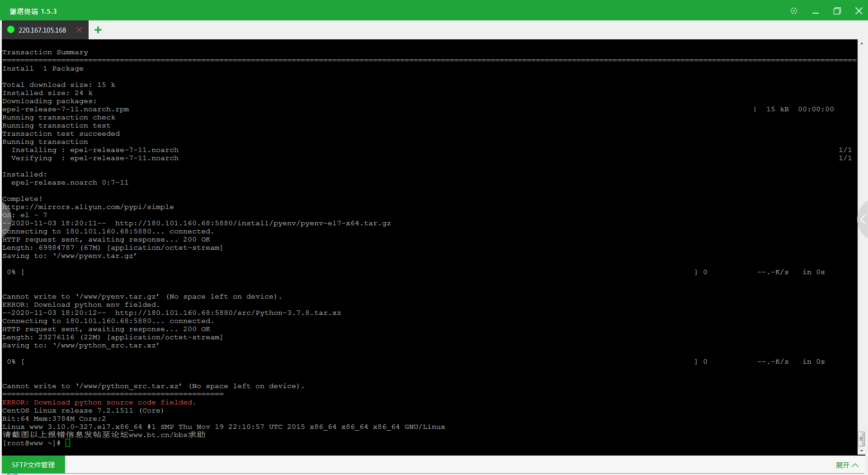Close the 220.167.105.168 session tab
This screenshot has width=868, height=475.
(79, 30)
